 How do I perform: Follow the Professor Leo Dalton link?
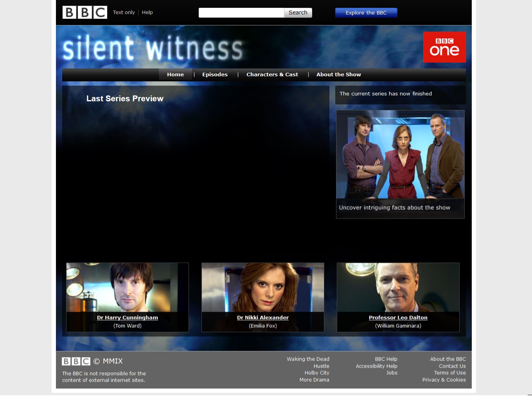[x=398, y=318]
